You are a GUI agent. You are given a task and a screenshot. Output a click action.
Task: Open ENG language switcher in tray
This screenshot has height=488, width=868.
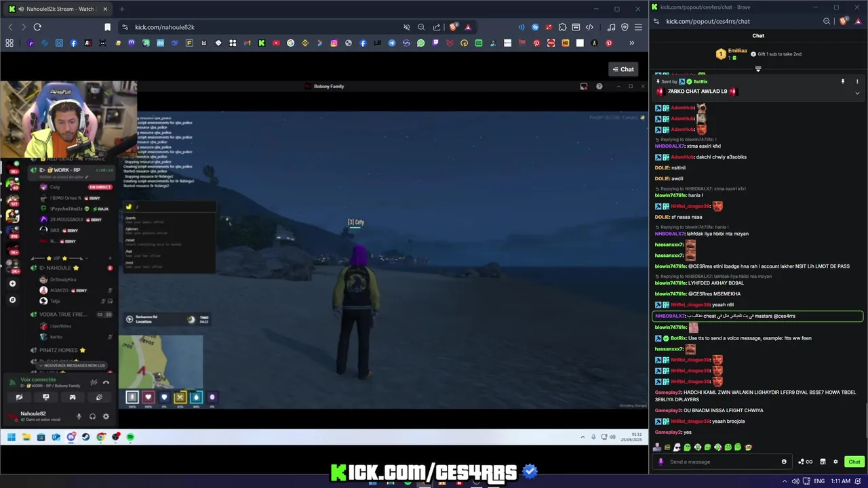point(819,481)
